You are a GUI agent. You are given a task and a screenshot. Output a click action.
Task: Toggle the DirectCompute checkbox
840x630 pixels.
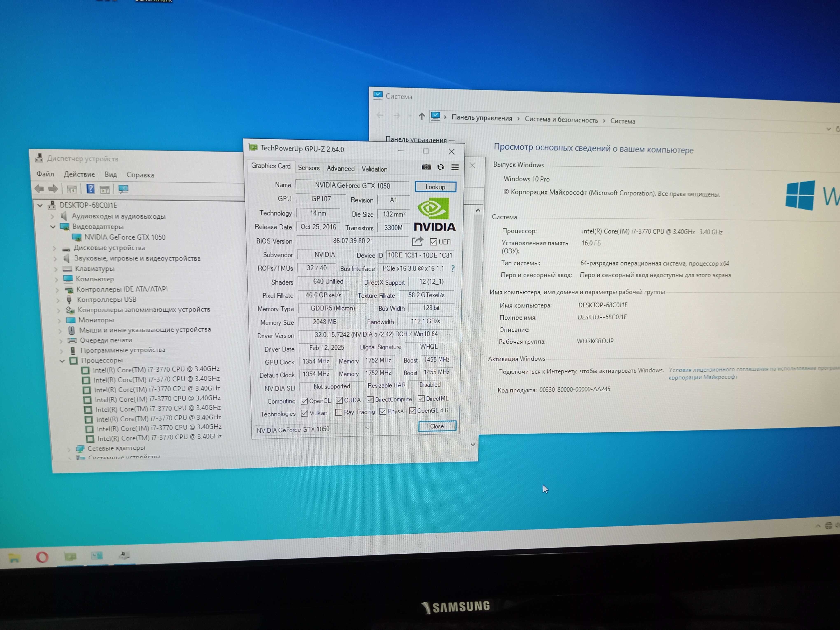(370, 399)
